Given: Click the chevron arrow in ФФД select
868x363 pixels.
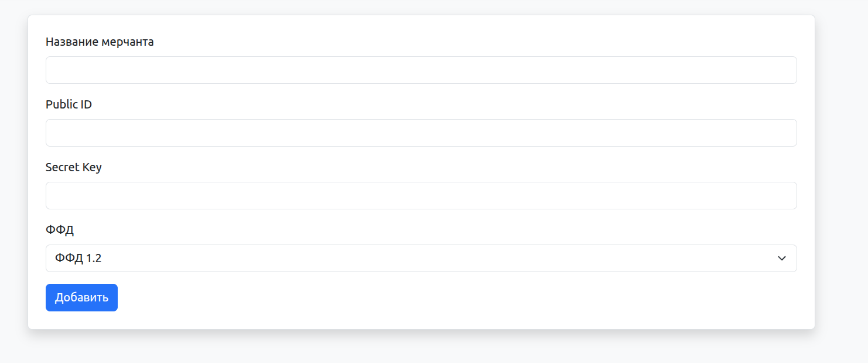Looking at the screenshot, I should coord(781,259).
